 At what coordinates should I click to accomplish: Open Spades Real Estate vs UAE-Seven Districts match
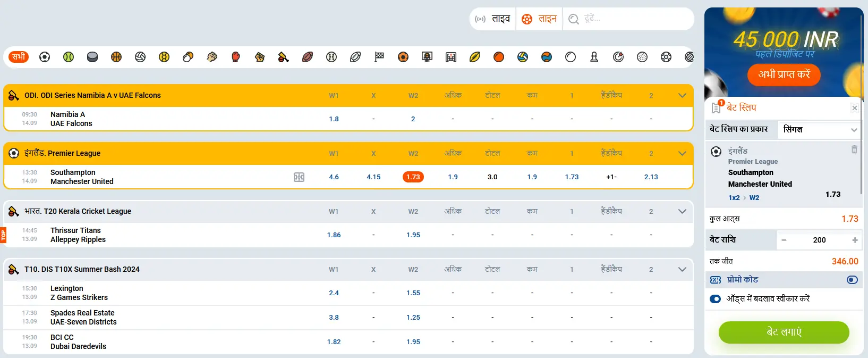83,318
